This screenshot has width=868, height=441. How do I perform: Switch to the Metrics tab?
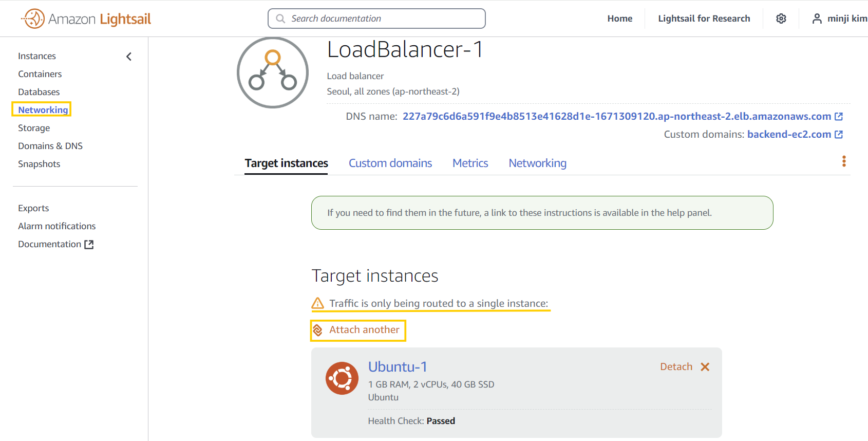tap(470, 163)
